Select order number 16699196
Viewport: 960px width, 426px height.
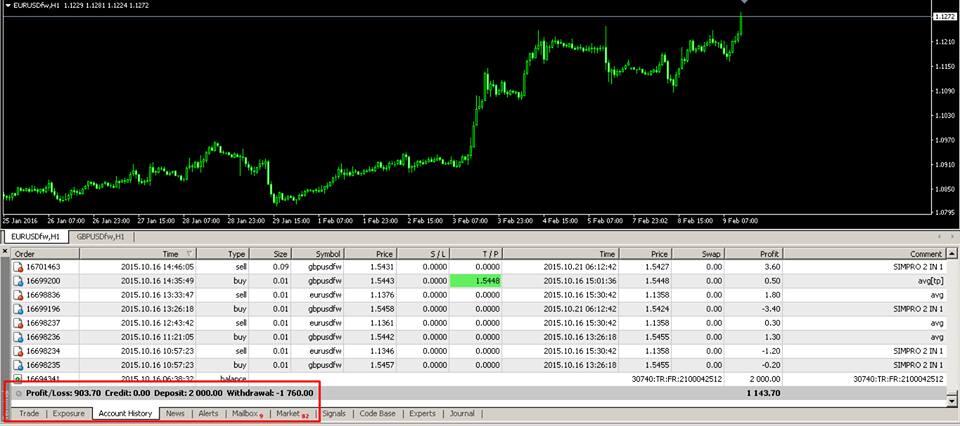43,310
